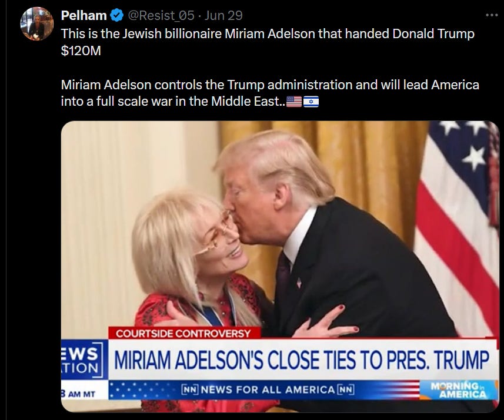Open the @Resist_05 handle link
Viewport: 504px width, 420px height.
pos(161,15)
